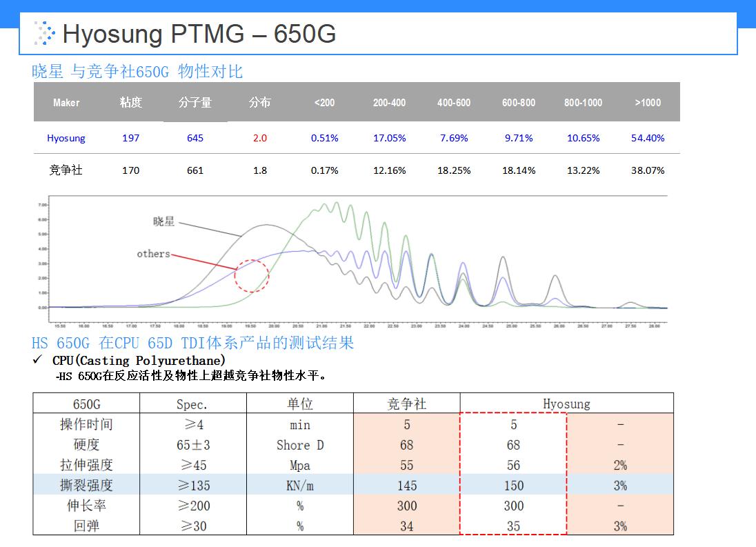Select the note '-HS 650G在反应活性及物性上超越竞争社物性水平。'

pos(191,375)
